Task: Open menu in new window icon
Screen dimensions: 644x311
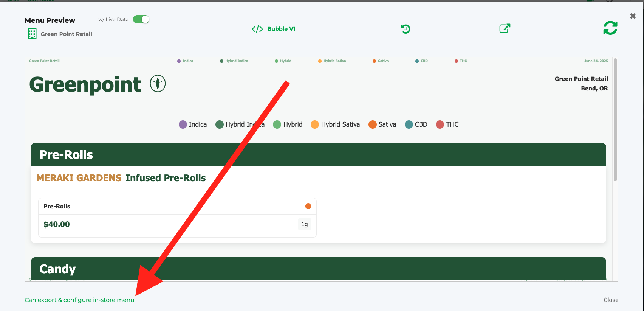Action: (505, 28)
